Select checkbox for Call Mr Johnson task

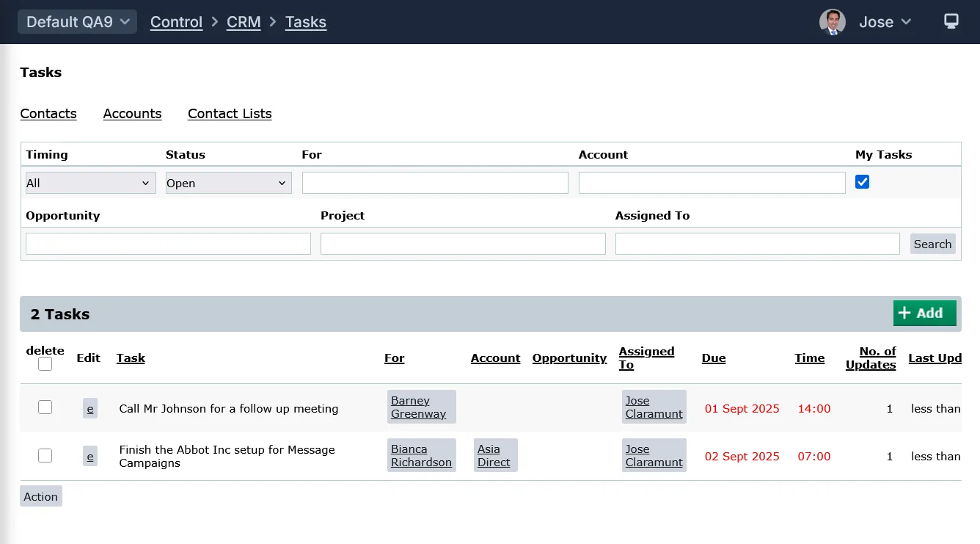(x=45, y=407)
